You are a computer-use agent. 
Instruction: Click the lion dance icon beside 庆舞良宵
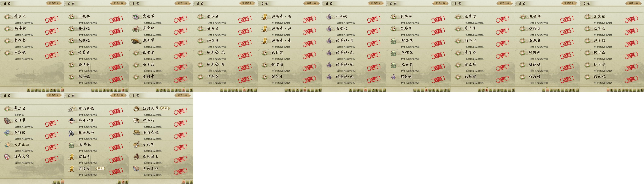7,157
